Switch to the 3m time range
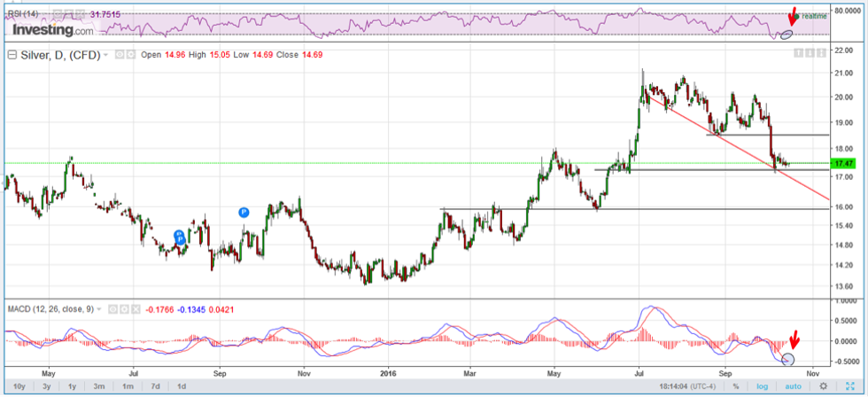This screenshot has height=397, width=868. click(100, 386)
